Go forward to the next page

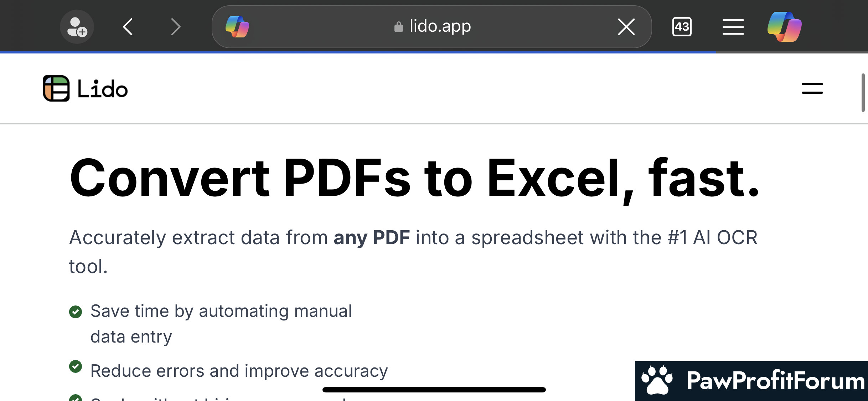point(176,27)
